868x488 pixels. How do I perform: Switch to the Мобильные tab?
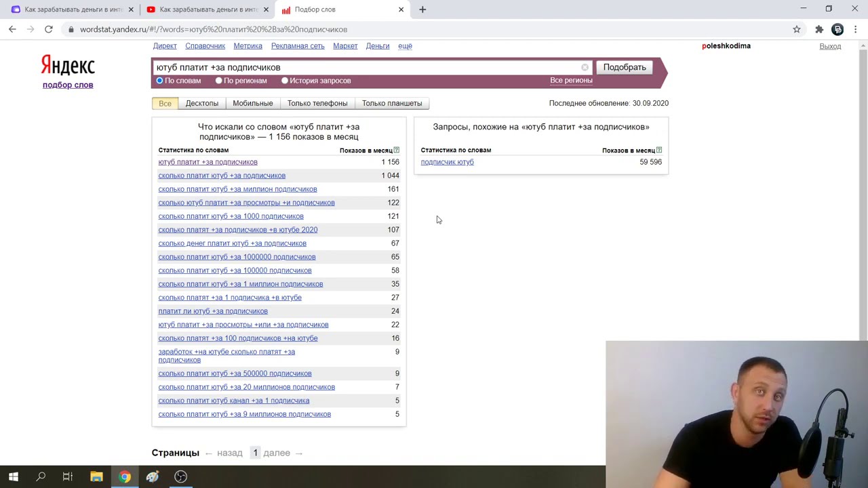[253, 103]
